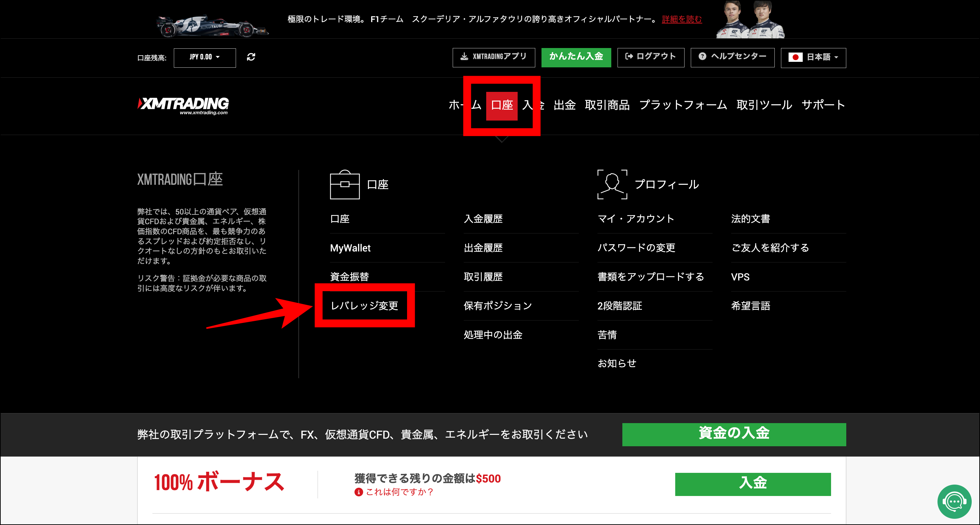Click the かんたん入金 button
980x525 pixels.
(576, 57)
